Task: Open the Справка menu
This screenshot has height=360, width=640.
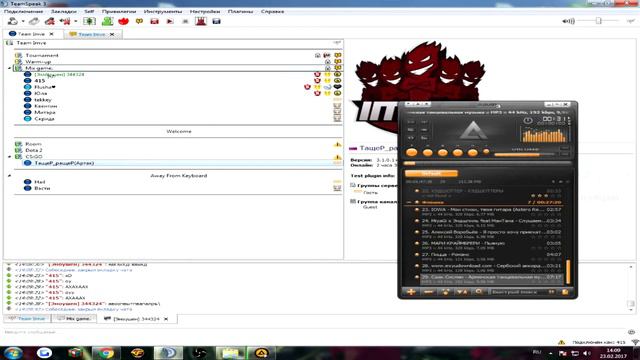Action: pyautogui.click(x=272, y=11)
